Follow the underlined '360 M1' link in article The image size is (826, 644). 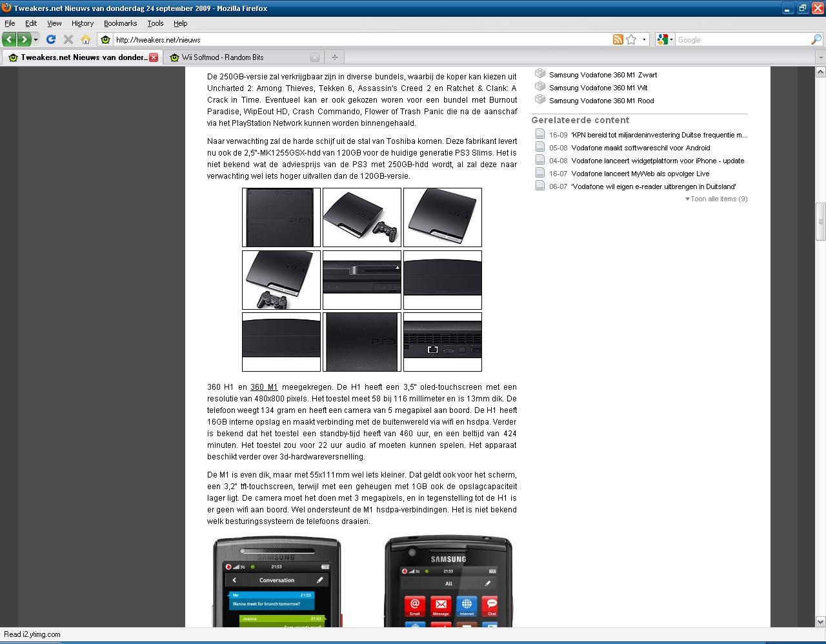[264, 387]
